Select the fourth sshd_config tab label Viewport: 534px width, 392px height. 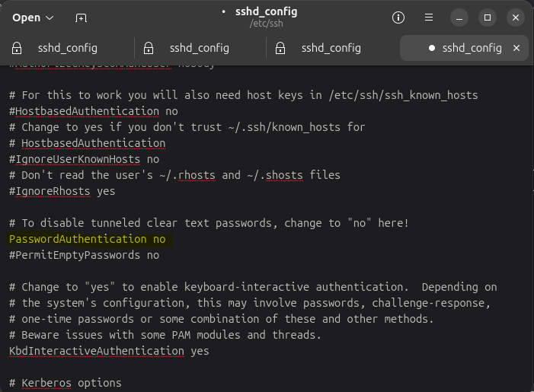click(x=472, y=48)
